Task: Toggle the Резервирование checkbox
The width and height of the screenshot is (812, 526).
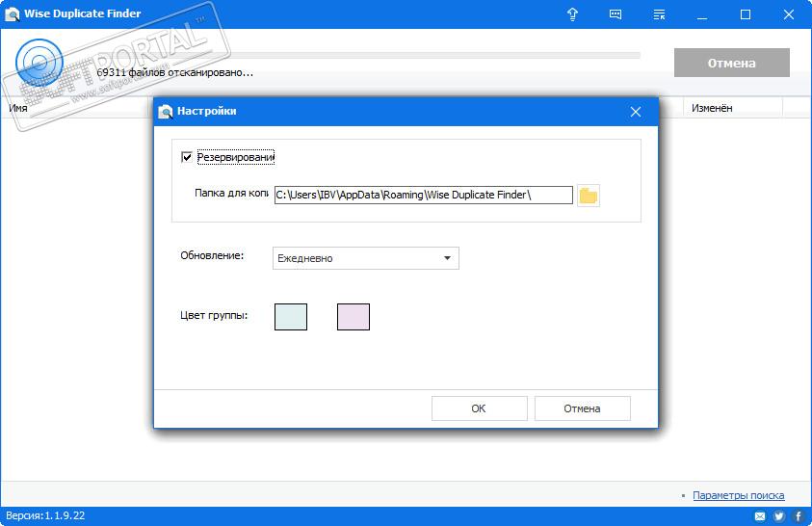Action: click(187, 157)
